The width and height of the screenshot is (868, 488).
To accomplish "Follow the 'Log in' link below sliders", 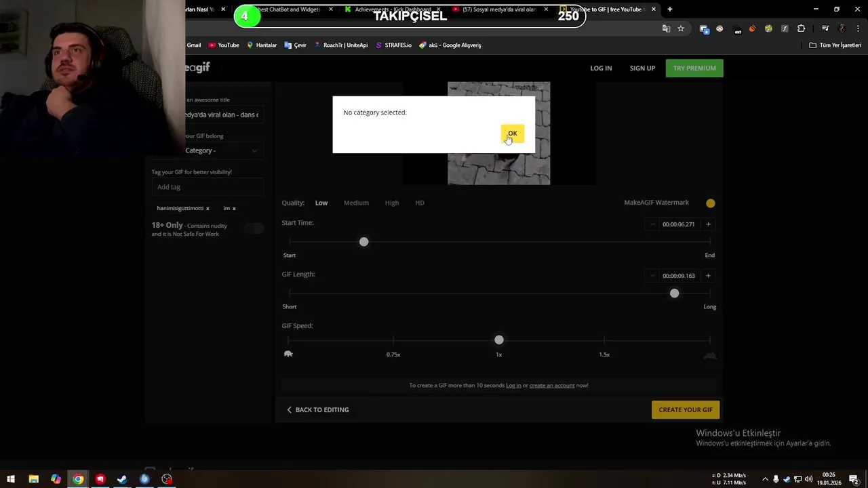I will point(513,385).
